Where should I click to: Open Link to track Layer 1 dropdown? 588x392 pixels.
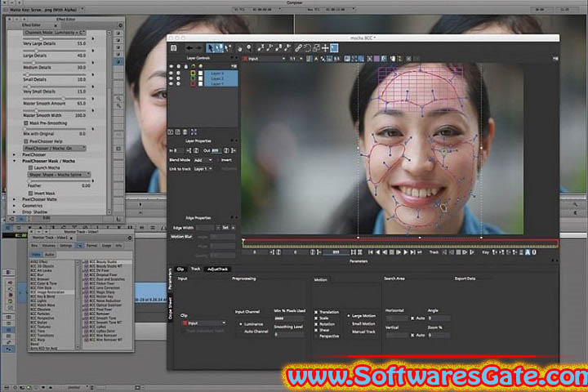coord(203,169)
